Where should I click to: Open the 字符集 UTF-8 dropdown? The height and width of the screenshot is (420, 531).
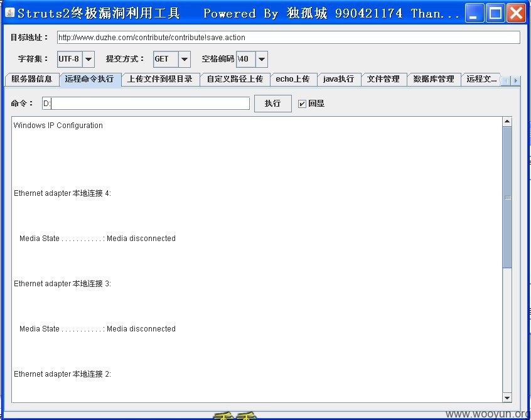pos(88,59)
